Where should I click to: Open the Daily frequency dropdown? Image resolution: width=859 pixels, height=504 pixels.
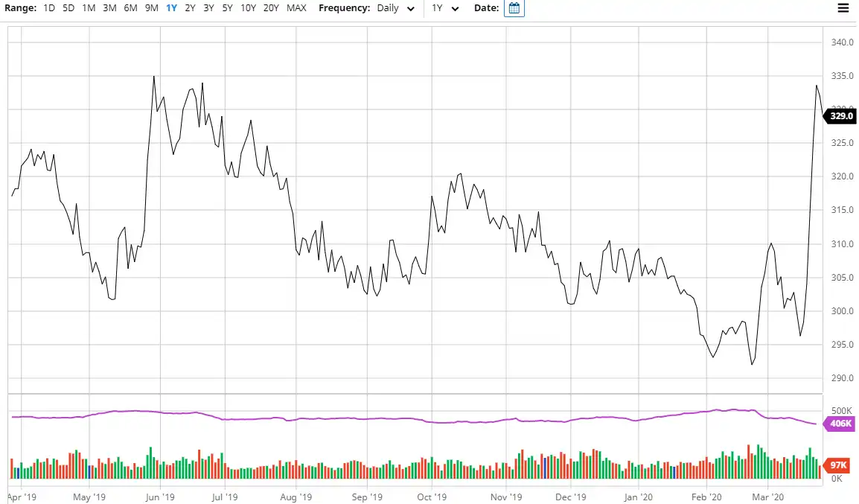pyautogui.click(x=395, y=8)
